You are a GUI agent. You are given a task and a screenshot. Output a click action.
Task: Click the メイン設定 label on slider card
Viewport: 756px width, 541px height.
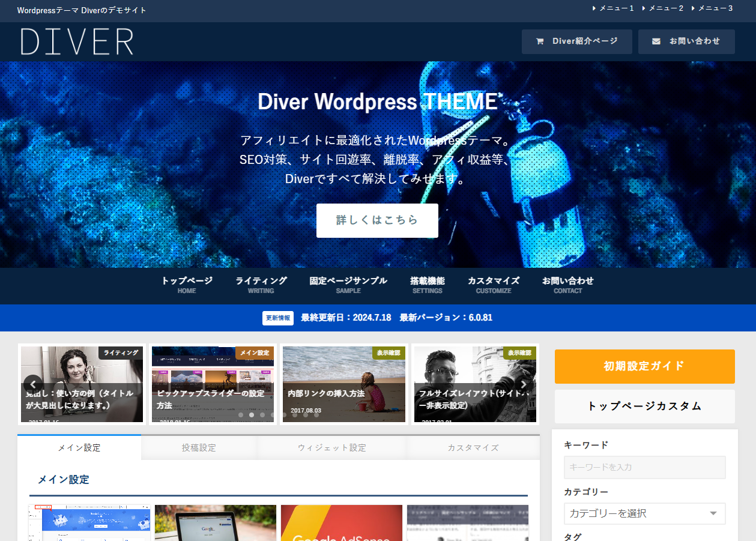point(255,353)
